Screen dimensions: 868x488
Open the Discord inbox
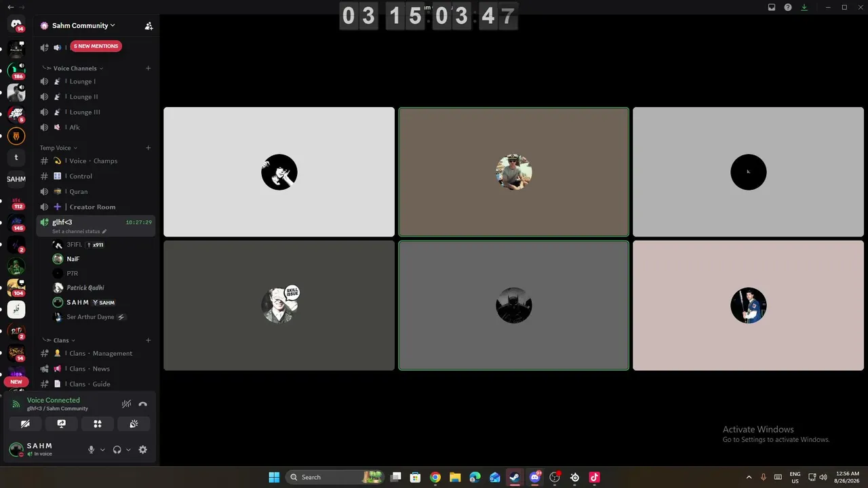[772, 7]
